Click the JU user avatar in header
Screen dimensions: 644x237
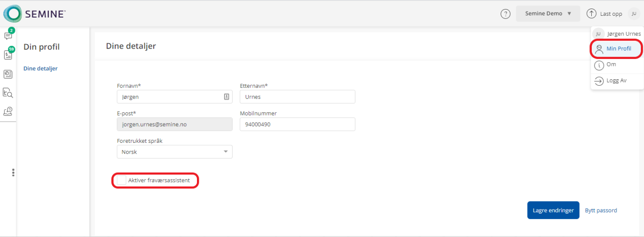tap(634, 14)
